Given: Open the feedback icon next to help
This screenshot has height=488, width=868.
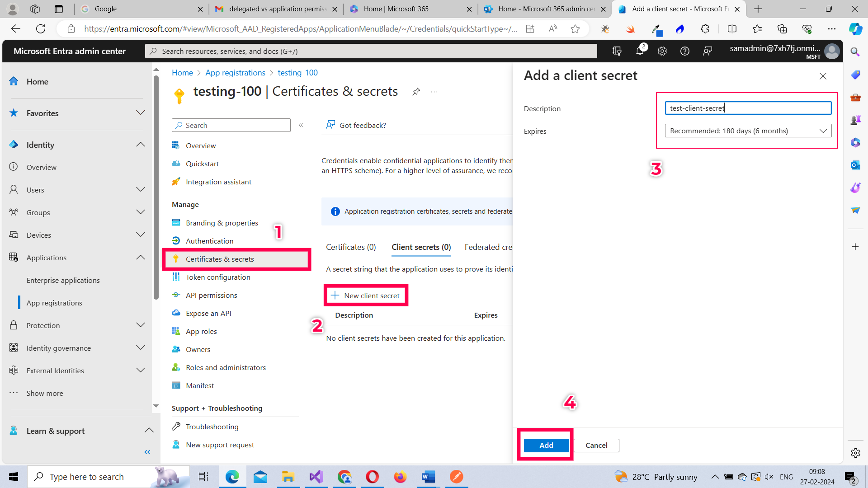Looking at the screenshot, I should pos(707,51).
